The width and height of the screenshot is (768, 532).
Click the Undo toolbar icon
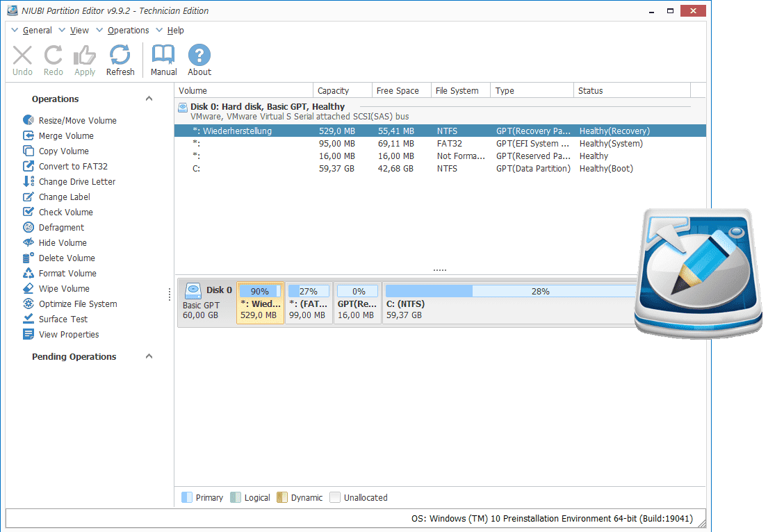[x=22, y=56]
